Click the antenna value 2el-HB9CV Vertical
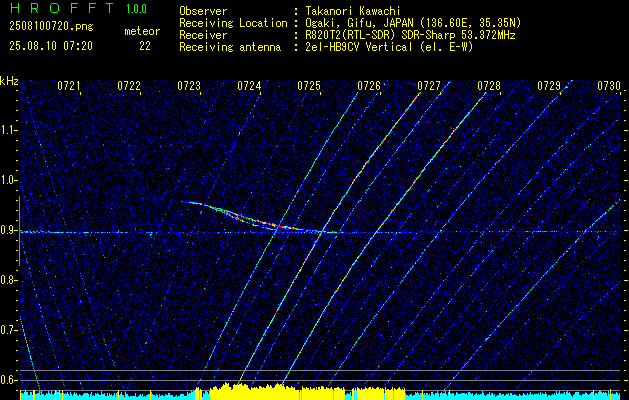Screen dimensions: 629x400 (x=389, y=47)
